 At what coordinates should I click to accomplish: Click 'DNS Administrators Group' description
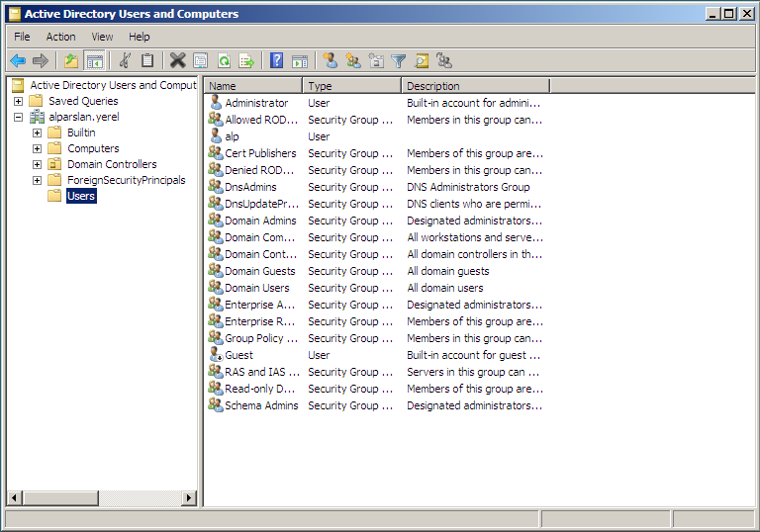click(x=468, y=187)
